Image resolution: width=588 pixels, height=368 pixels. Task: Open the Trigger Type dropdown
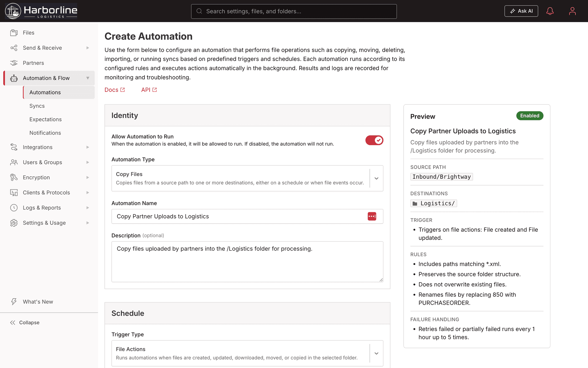247,353
